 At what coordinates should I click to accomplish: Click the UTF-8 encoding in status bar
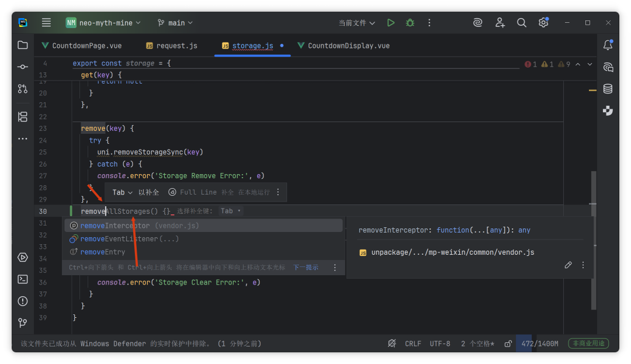pyautogui.click(x=440, y=344)
